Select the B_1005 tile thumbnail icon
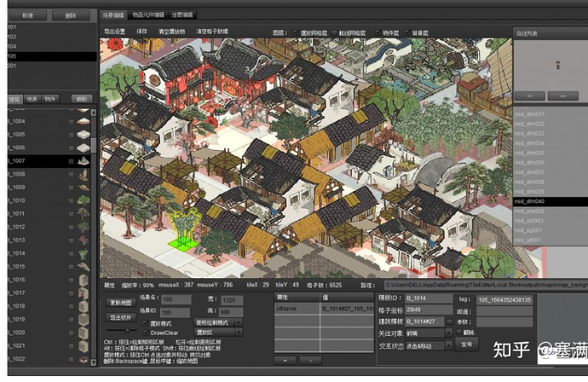This screenshot has height=382, width=588. point(84,135)
